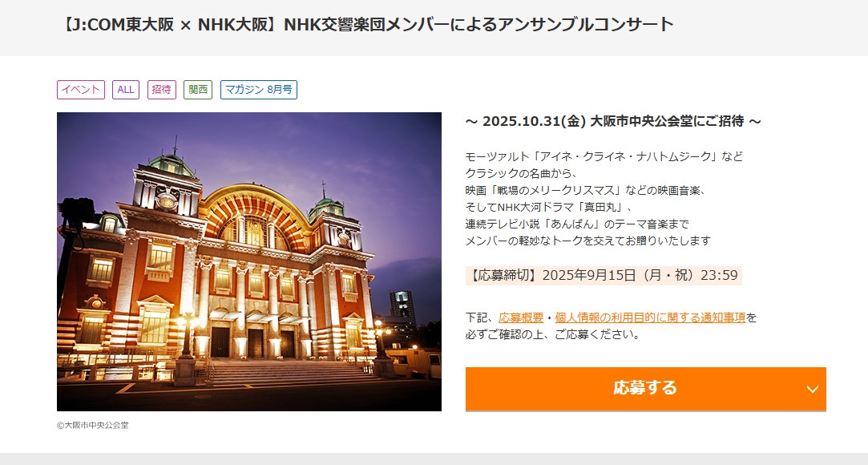This screenshot has height=465, width=868.
Task: Open the 招待 tag
Action: (x=162, y=90)
